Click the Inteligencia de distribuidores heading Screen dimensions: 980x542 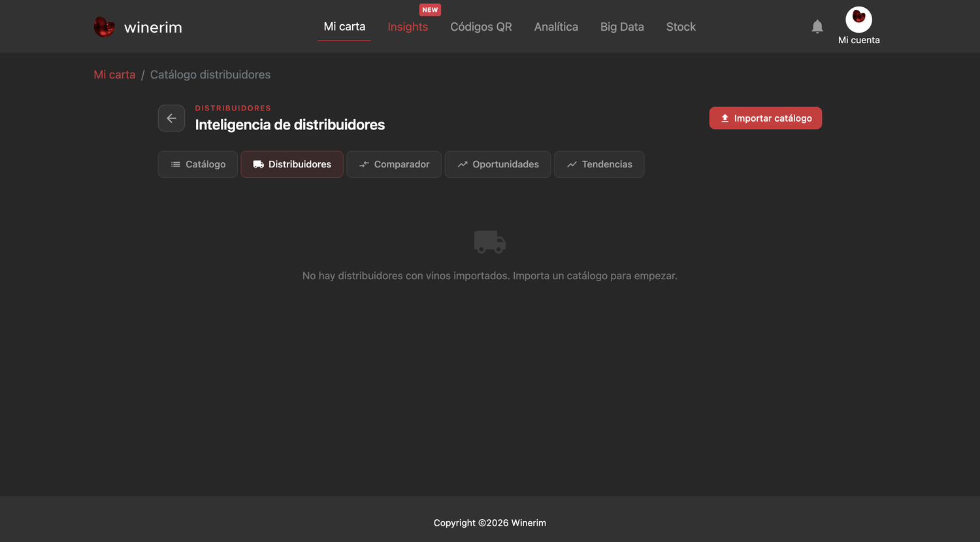(290, 125)
